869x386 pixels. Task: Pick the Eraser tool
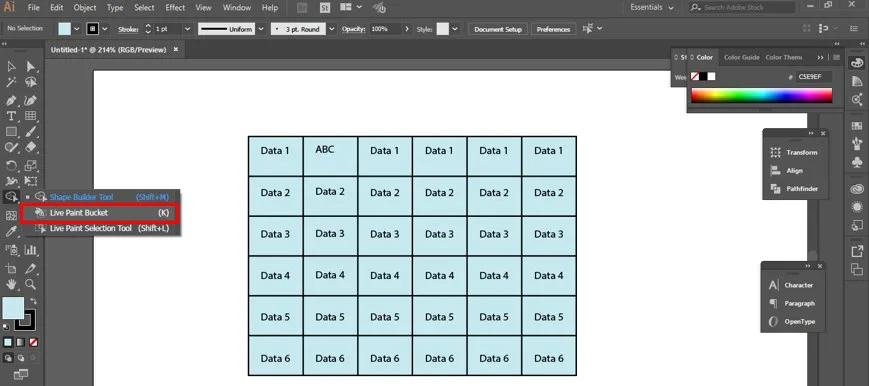click(30, 147)
